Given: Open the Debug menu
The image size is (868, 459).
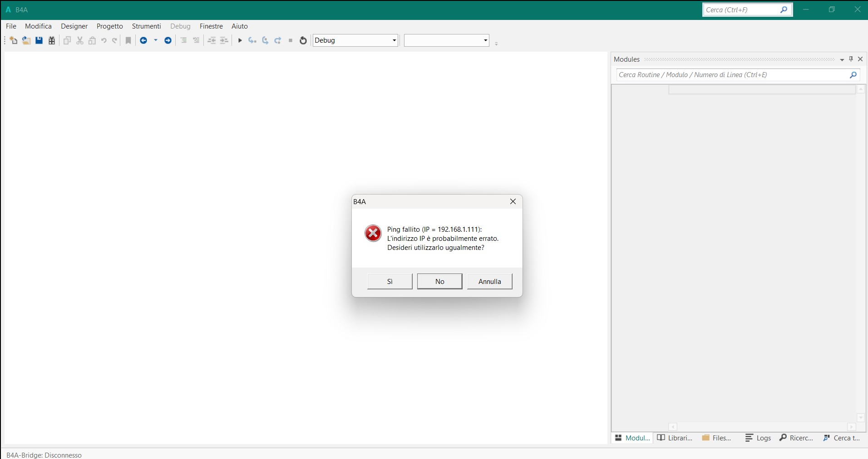Looking at the screenshot, I should point(180,26).
